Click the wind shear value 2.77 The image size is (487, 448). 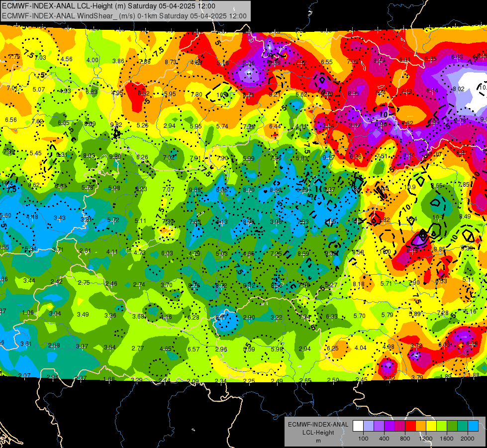tap(138, 348)
